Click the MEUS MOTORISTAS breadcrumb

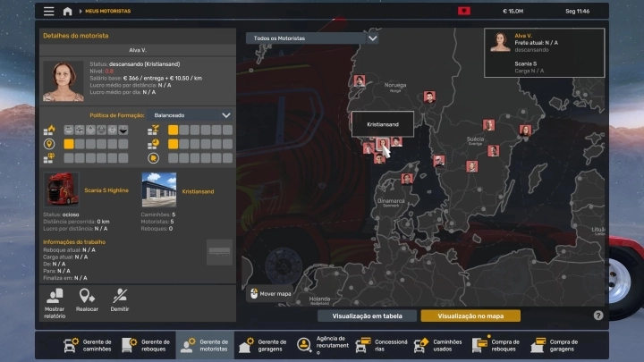pos(107,11)
